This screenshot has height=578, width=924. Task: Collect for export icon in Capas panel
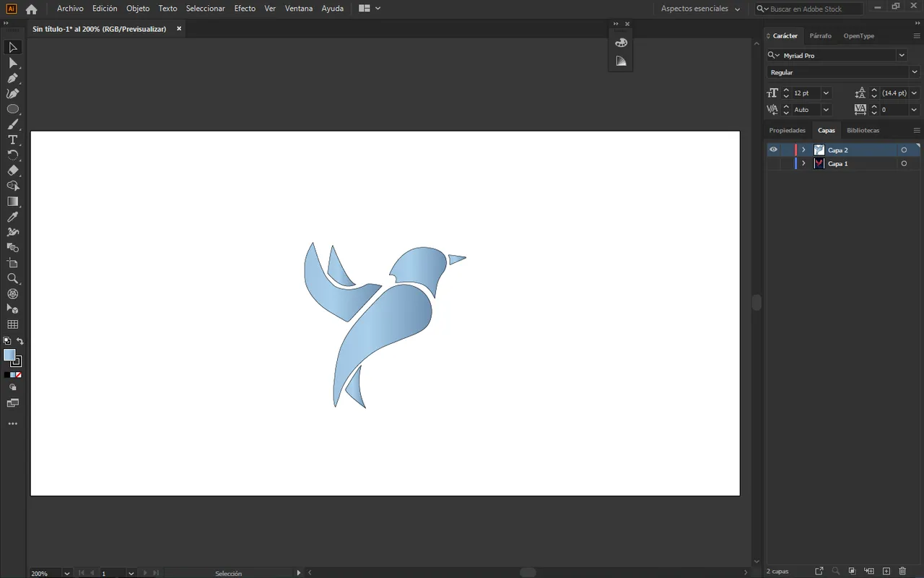pos(819,571)
